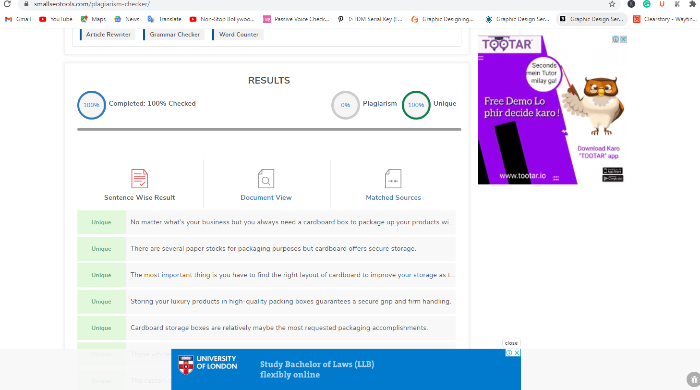Screen dimensions: 700x390
Task: Reload the page with the refresh icon
Action: coord(7,4)
